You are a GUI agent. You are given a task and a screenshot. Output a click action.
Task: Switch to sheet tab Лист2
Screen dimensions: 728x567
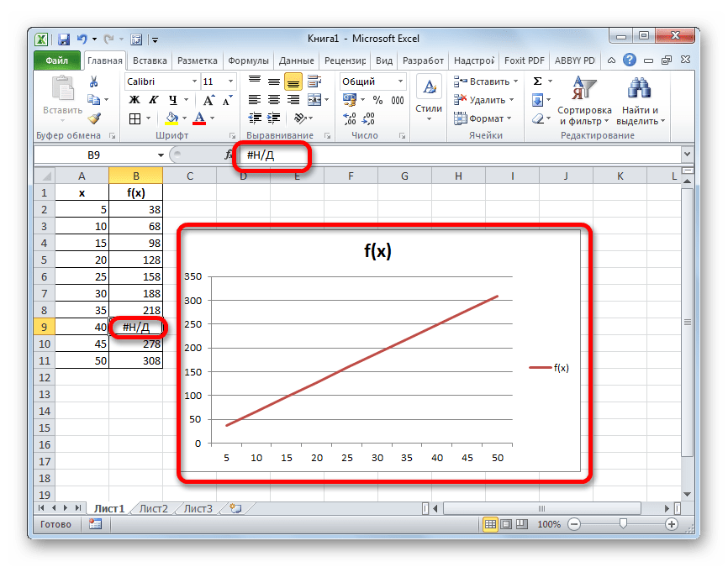153,508
